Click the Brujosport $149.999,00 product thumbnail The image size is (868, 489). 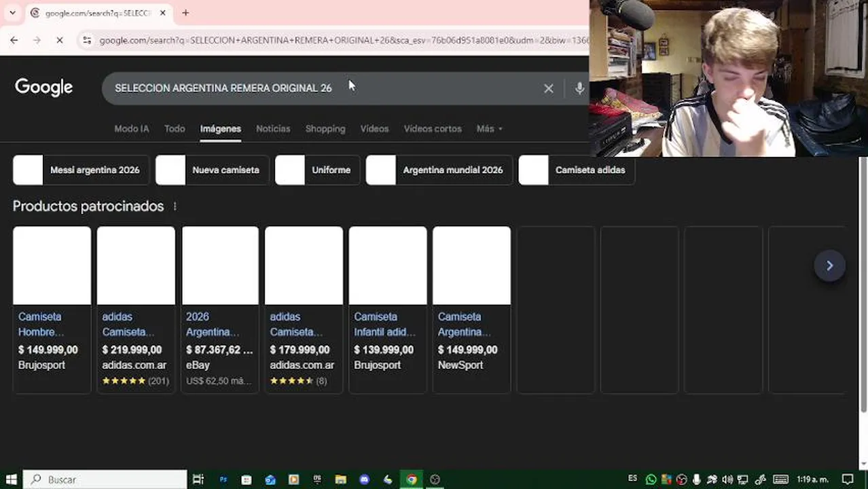tap(52, 266)
